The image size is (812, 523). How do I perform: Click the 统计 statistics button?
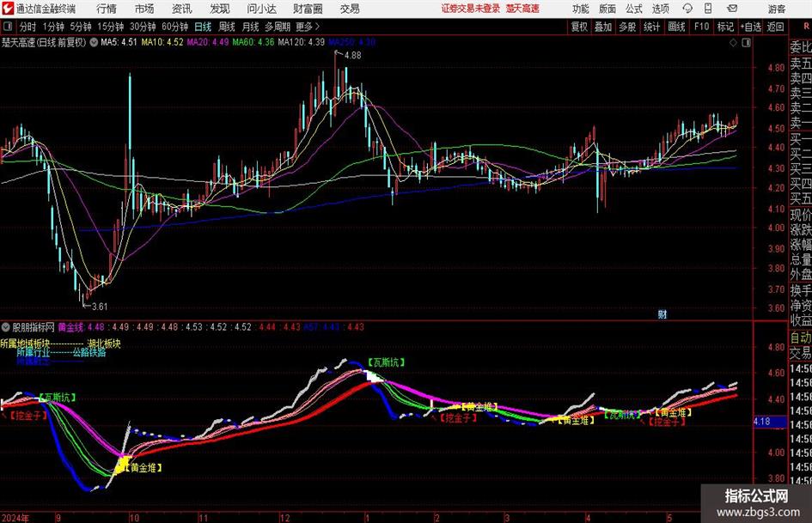651,27
